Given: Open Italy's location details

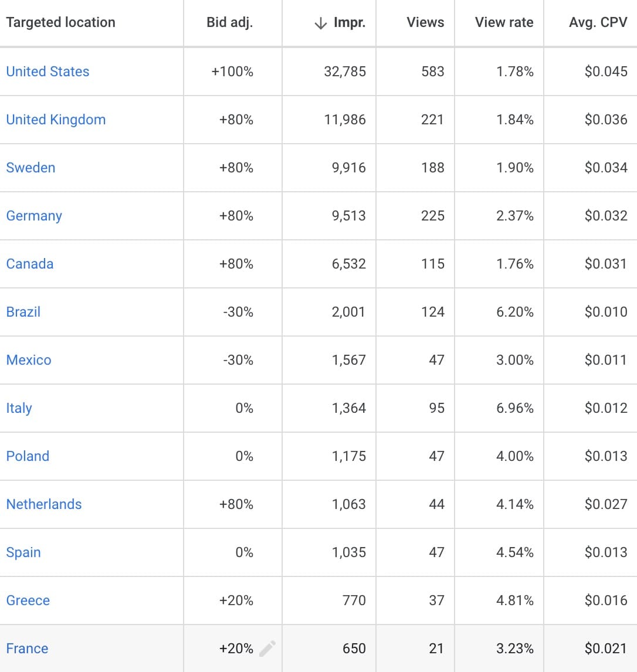Looking at the screenshot, I should pos(19,408).
